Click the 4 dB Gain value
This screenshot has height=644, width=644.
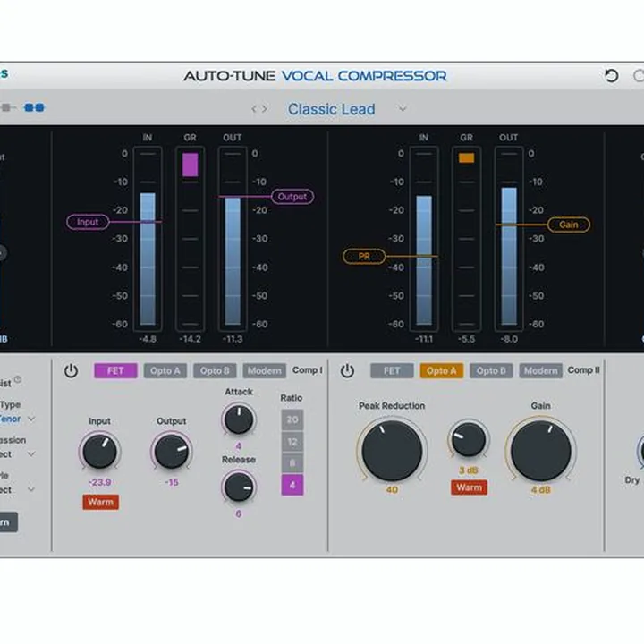point(541,489)
